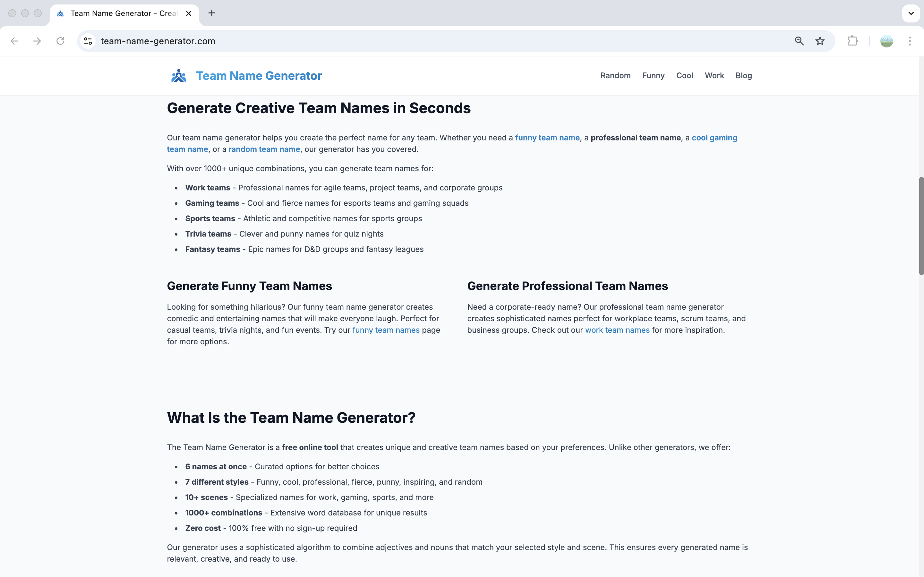Click the forward navigation arrow
Image resolution: width=924 pixels, height=577 pixels.
tap(37, 41)
